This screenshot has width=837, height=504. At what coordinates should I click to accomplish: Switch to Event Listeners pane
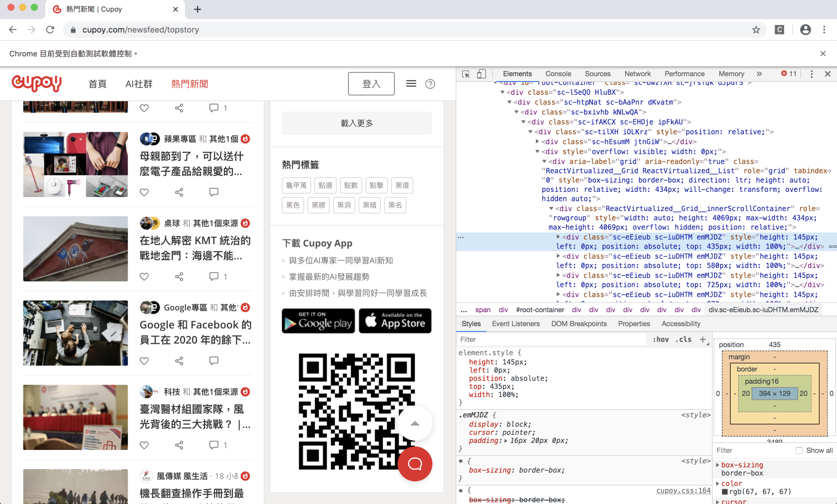point(516,324)
